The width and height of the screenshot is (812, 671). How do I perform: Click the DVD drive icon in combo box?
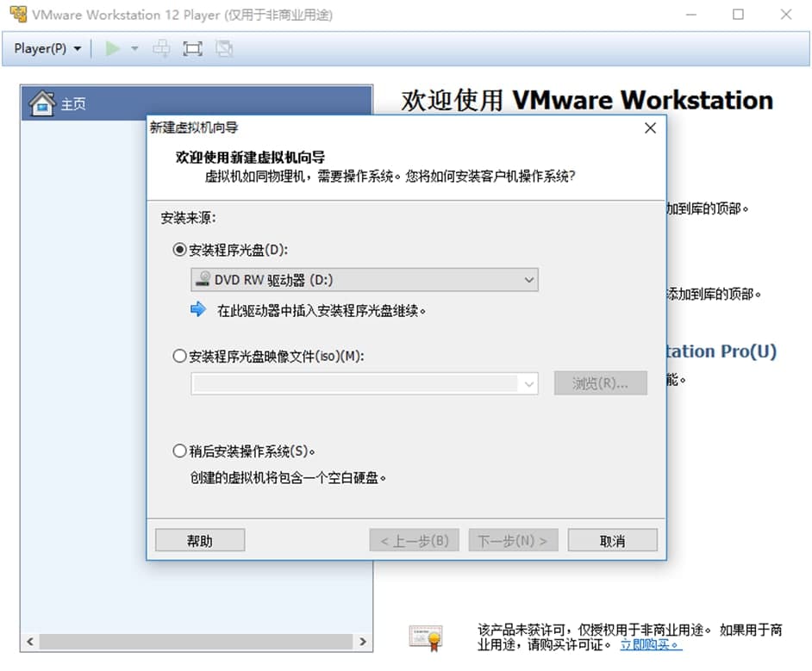point(203,280)
